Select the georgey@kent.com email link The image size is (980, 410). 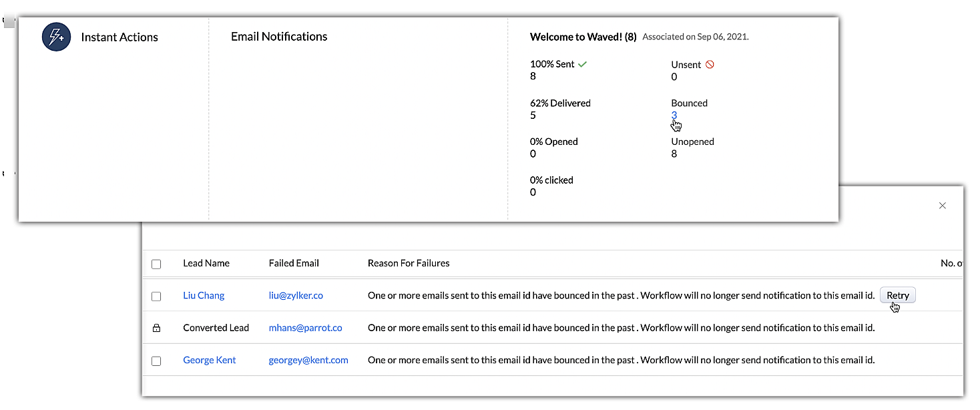(308, 360)
